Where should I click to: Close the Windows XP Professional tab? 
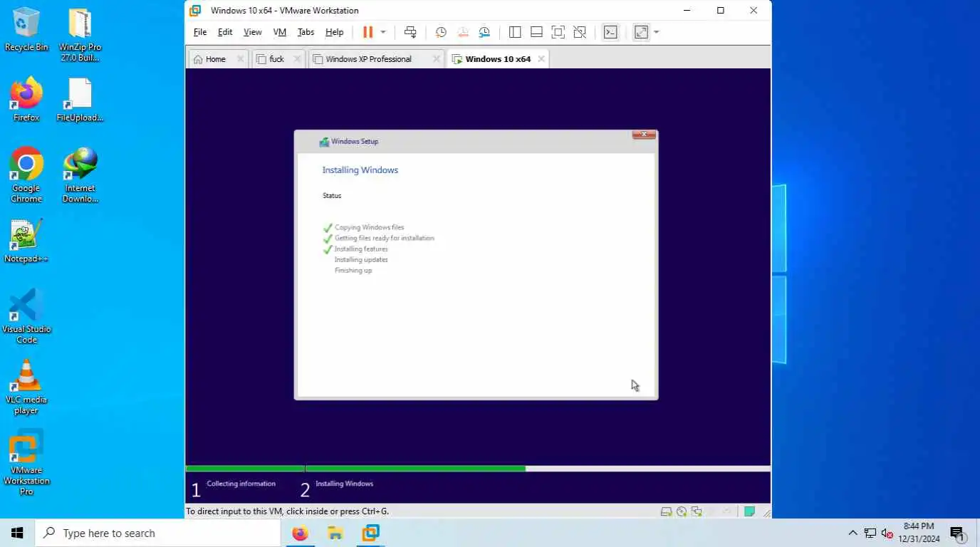[x=437, y=59]
